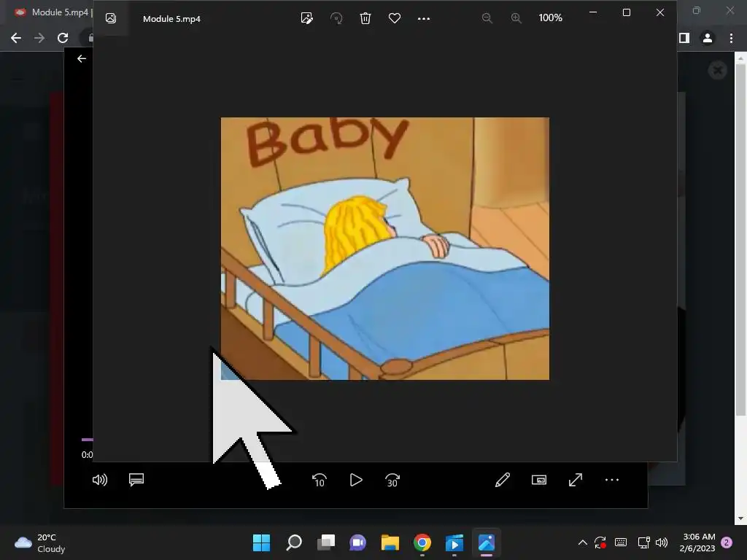The width and height of the screenshot is (747, 560).
Task: Rotate the image in Photos toolbar
Action: [x=336, y=18]
